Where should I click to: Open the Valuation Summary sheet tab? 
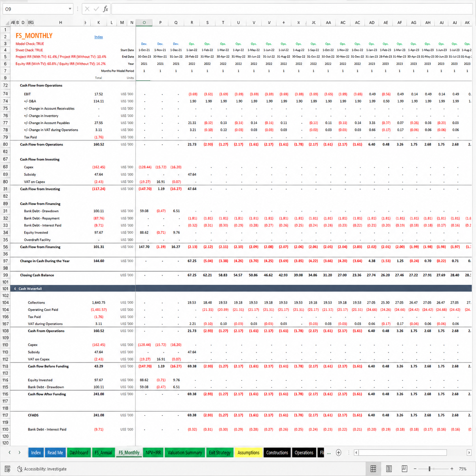click(x=185, y=452)
